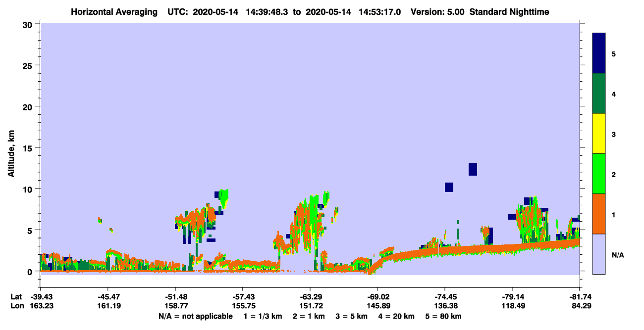Click the y-axis tick label '15'
644x330 pixels.
pos(29,147)
